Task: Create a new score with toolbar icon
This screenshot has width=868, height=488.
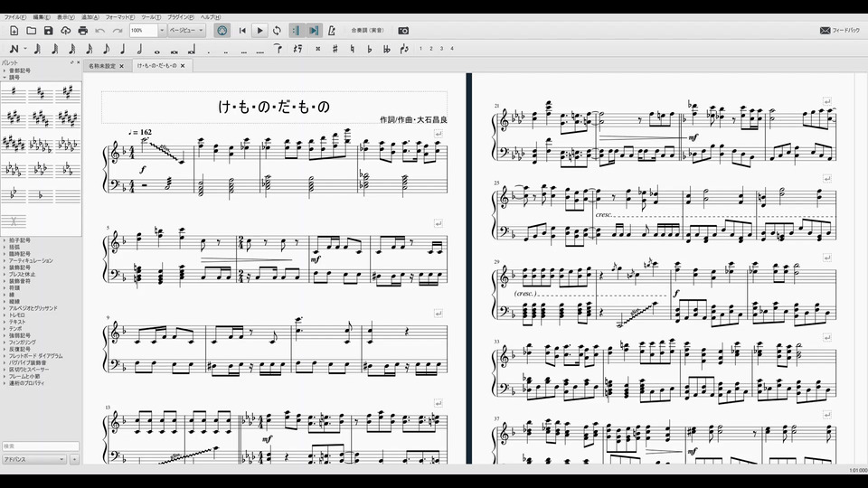Action: [14, 31]
